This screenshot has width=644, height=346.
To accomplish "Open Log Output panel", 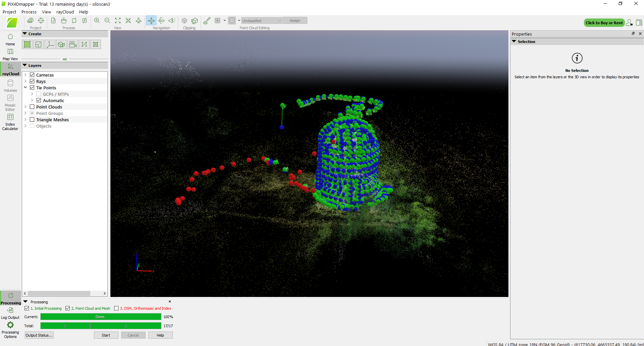I will coord(10,313).
